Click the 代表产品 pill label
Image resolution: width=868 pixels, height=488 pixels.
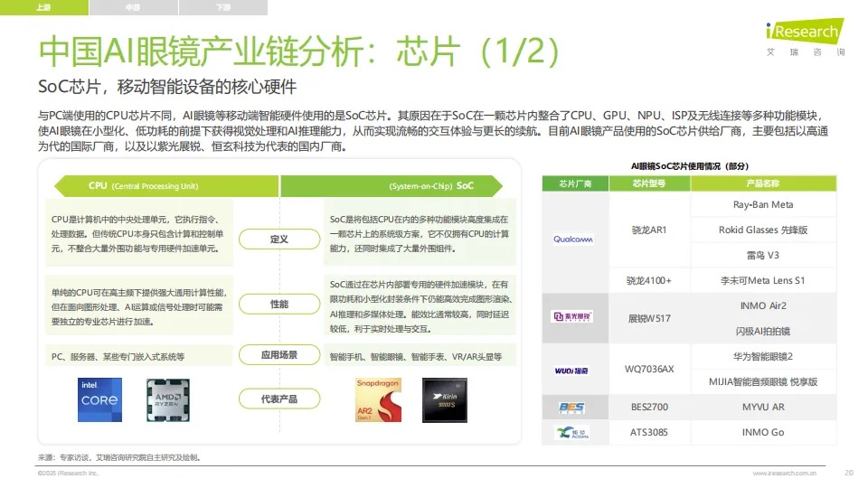279,399
